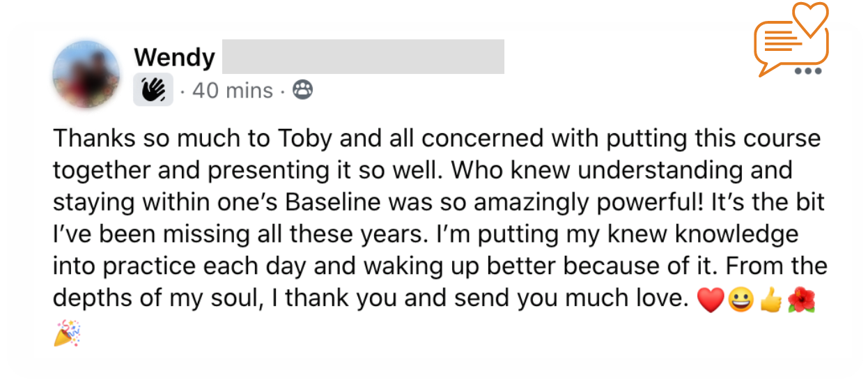Screen dimensions: 868x380
Task: Click the red heart emoji
Action: (710, 301)
